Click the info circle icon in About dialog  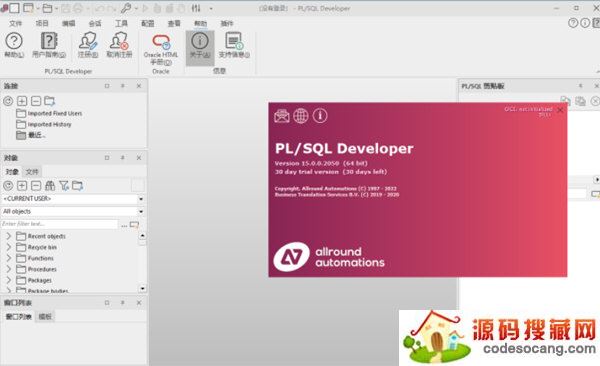(320, 116)
